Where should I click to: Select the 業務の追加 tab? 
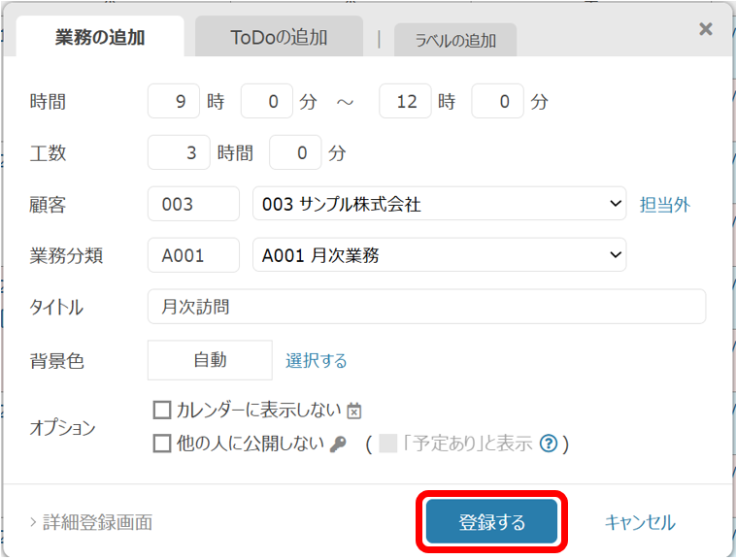coord(100,38)
